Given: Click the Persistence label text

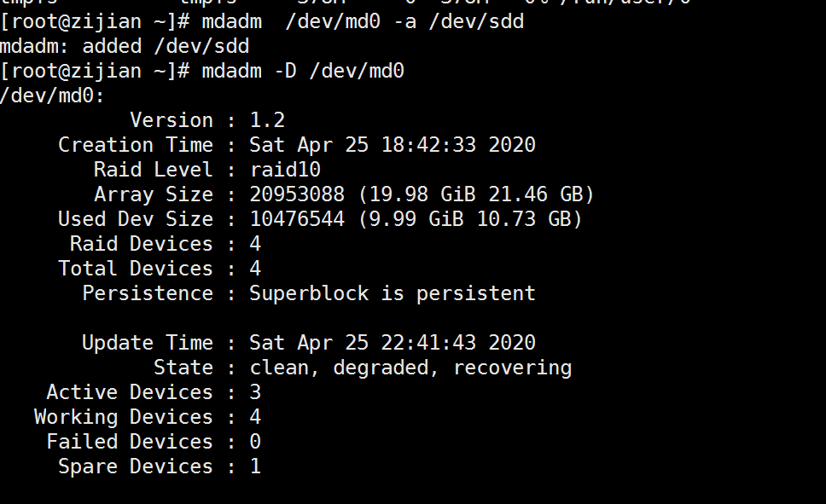Looking at the screenshot, I should 147,293.
